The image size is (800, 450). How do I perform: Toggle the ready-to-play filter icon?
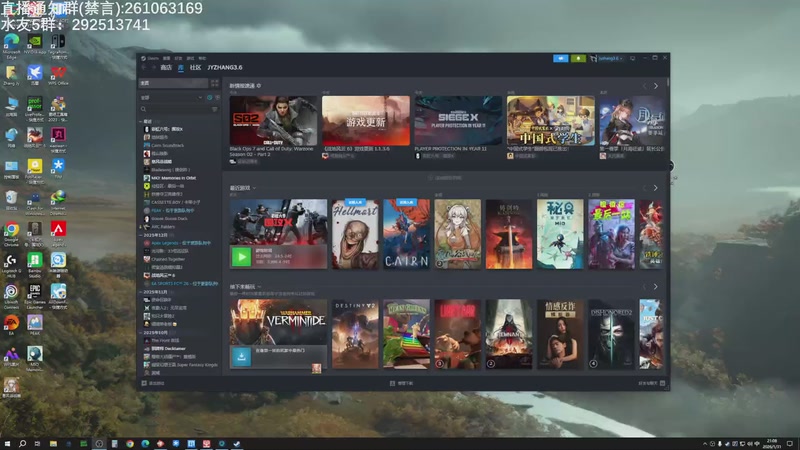point(217,97)
